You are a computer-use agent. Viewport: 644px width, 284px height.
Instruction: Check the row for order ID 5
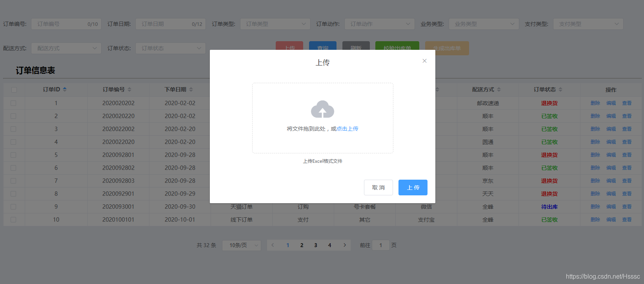pyautogui.click(x=13, y=155)
